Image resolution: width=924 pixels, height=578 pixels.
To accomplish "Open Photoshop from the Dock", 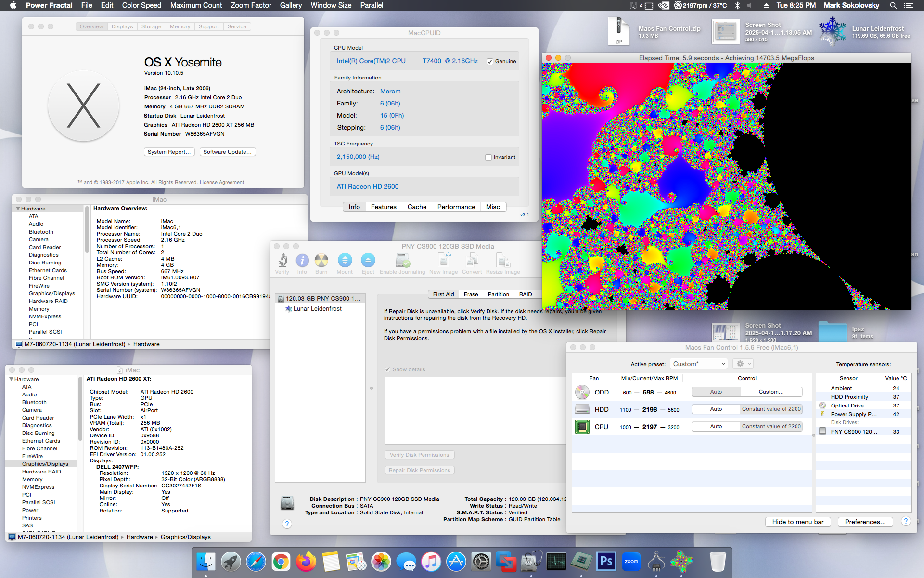I will 606,561.
